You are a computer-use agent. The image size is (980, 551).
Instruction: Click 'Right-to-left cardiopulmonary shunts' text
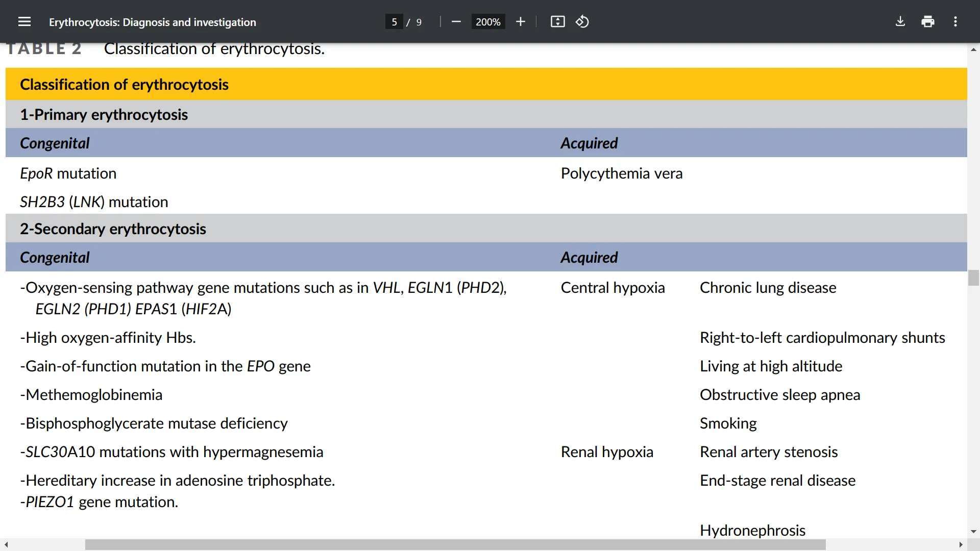(x=822, y=338)
